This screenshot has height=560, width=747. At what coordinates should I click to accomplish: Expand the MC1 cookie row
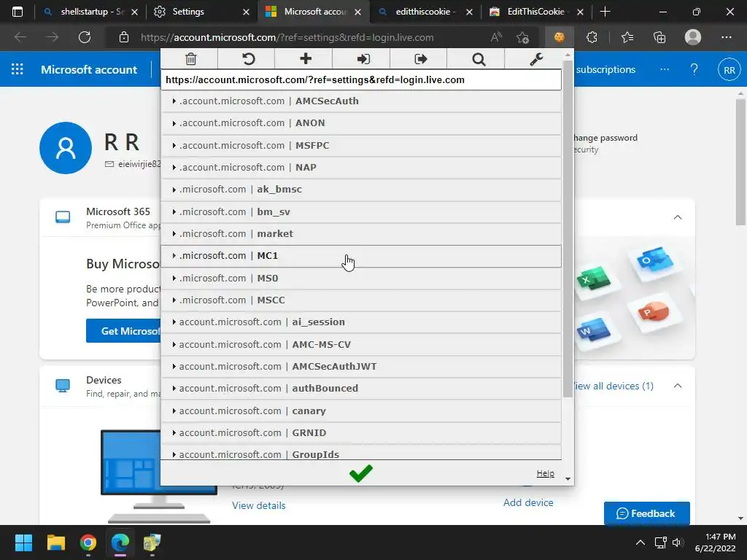tap(361, 256)
